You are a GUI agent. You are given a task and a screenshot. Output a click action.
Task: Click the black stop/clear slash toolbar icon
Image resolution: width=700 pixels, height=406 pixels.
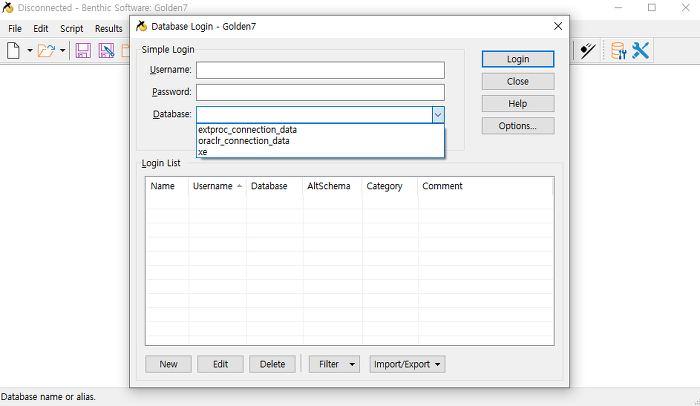point(588,50)
